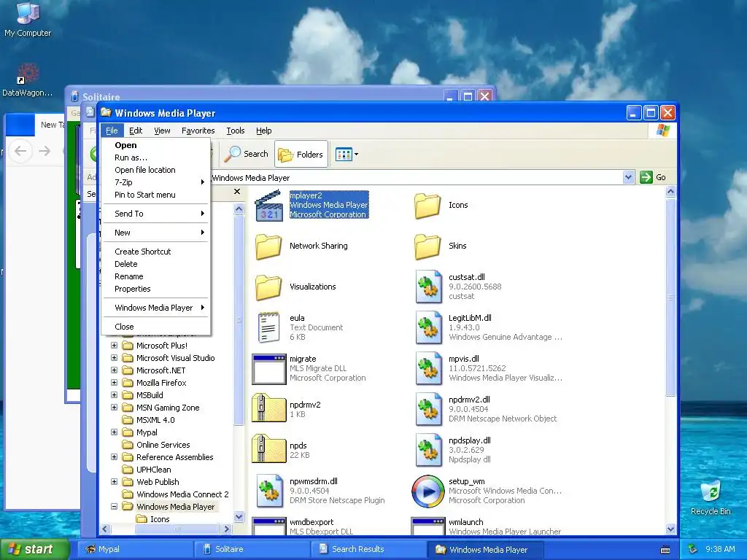Click the system tray keyboard icon
The height and width of the screenshot is (560, 747).
(x=665, y=550)
